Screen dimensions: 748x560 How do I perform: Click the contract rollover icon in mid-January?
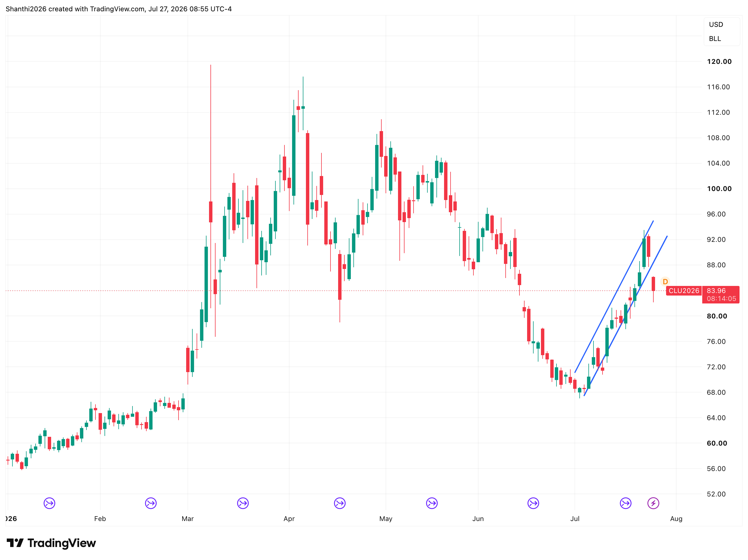(49, 503)
